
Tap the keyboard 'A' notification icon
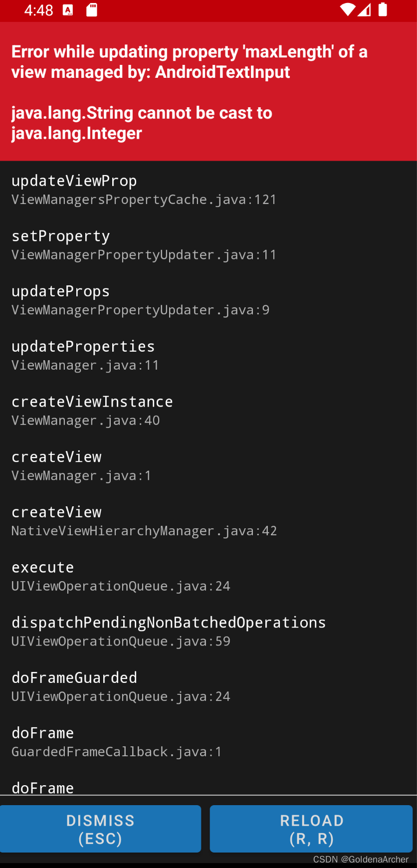[68, 10]
